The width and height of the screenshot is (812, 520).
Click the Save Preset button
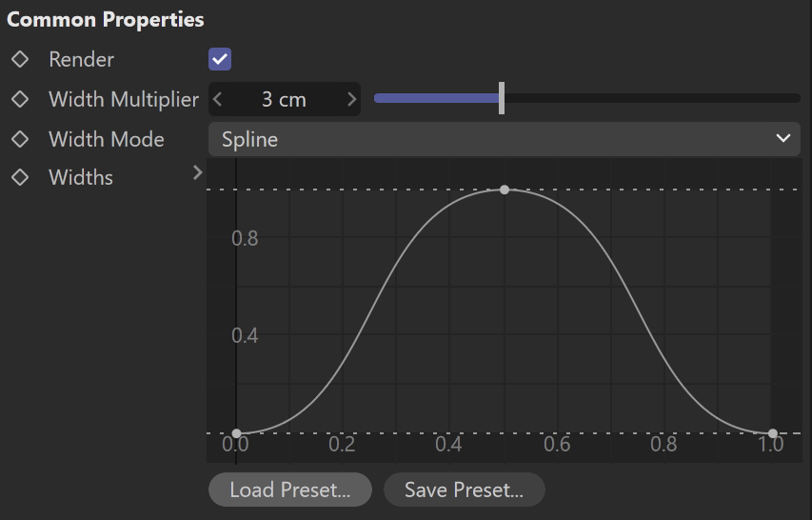click(x=464, y=490)
